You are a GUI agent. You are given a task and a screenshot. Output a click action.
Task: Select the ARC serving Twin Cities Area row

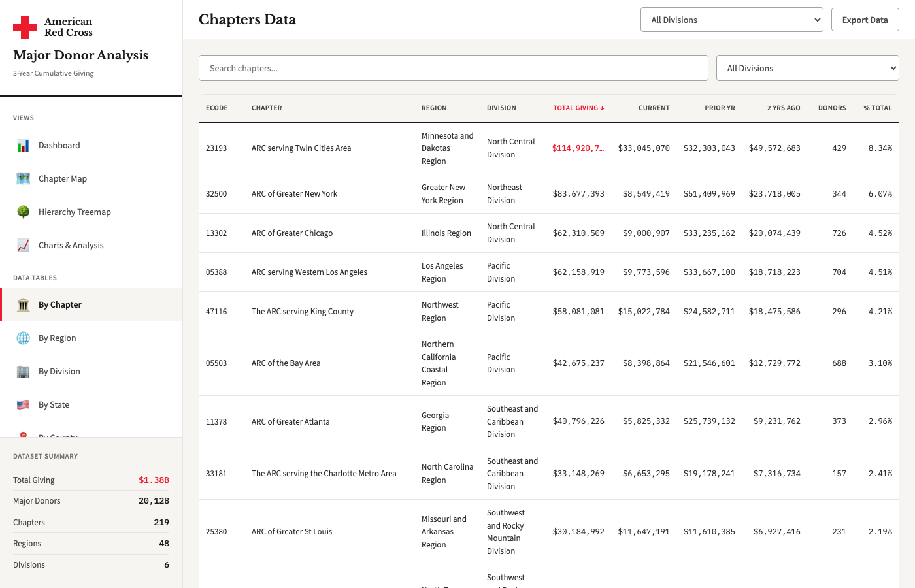click(549, 148)
